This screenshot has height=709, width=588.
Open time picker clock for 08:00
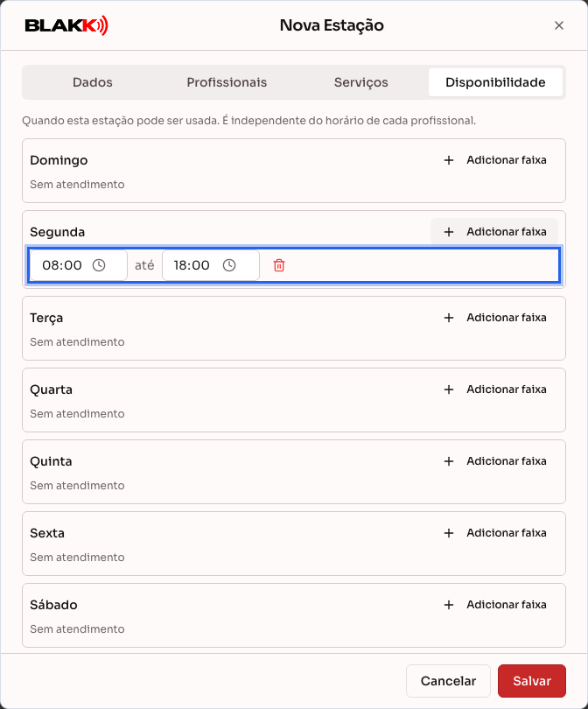click(99, 265)
